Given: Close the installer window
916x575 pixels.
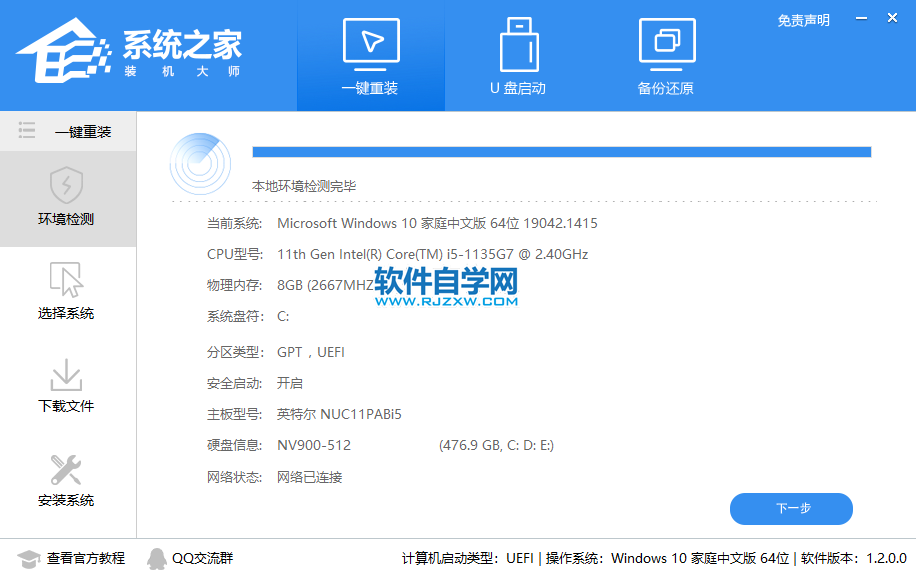Looking at the screenshot, I should click(892, 18).
